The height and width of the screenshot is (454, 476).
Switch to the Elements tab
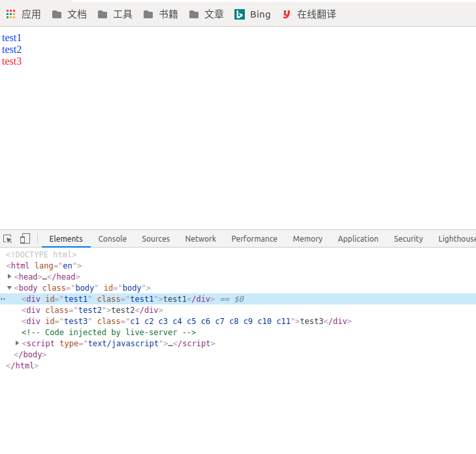pos(66,238)
